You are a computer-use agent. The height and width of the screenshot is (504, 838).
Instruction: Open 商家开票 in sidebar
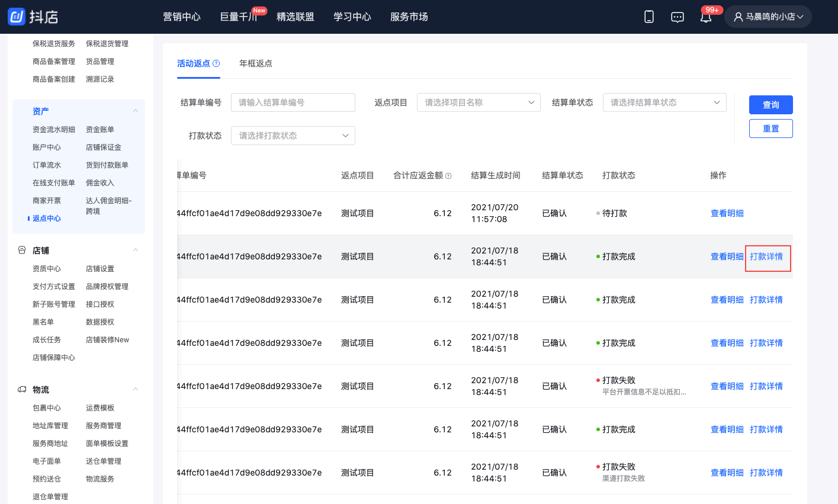[47, 201]
